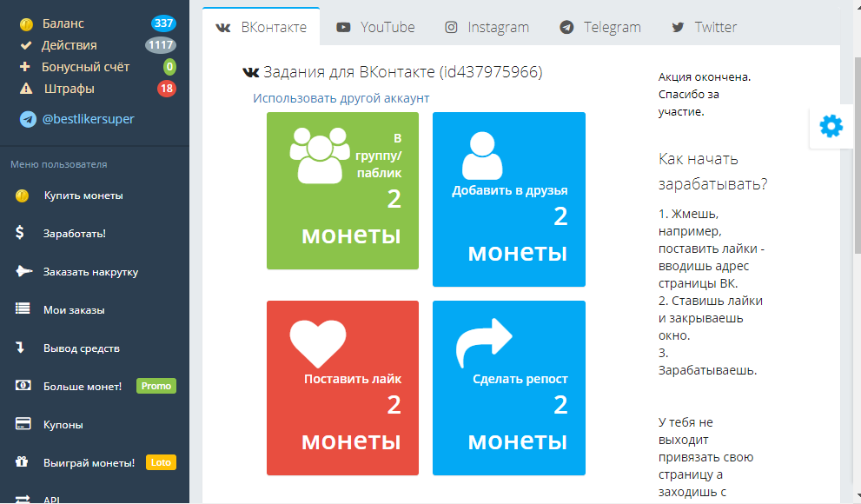Click the gift icon beside Выиграй монеты!
The image size is (861, 504).
(x=22, y=461)
